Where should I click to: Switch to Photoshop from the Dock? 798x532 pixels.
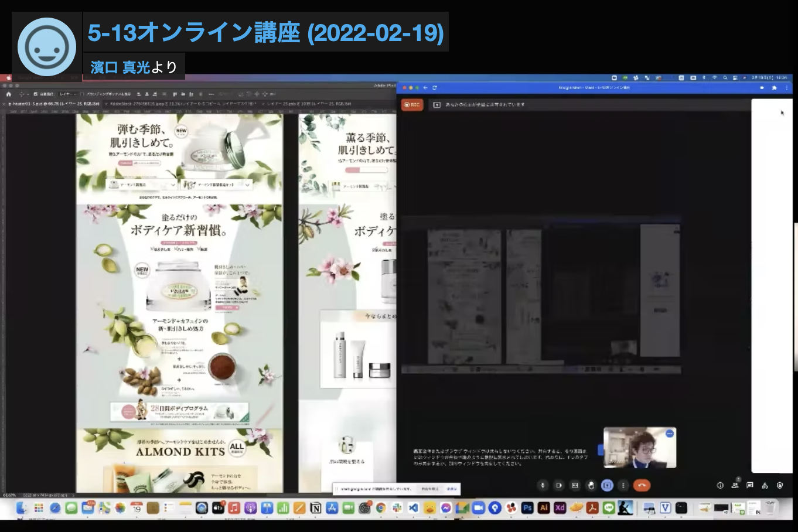pos(527,508)
